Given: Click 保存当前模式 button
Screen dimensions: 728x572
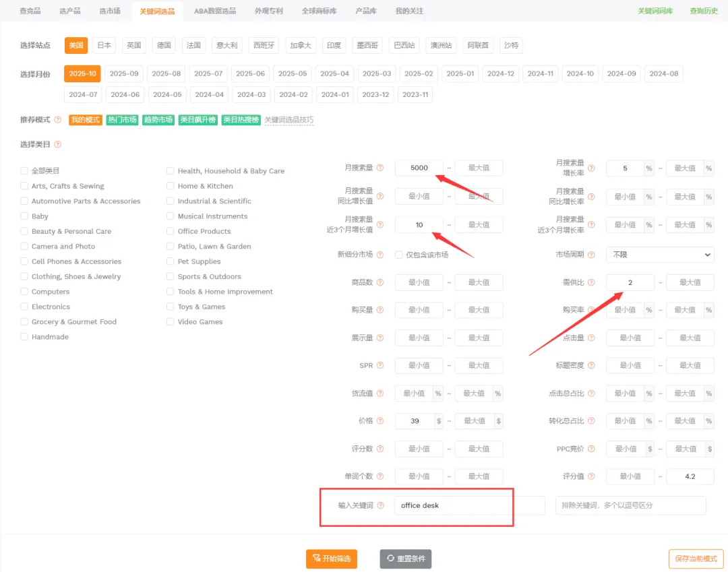Looking at the screenshot, I should point(696,559).
